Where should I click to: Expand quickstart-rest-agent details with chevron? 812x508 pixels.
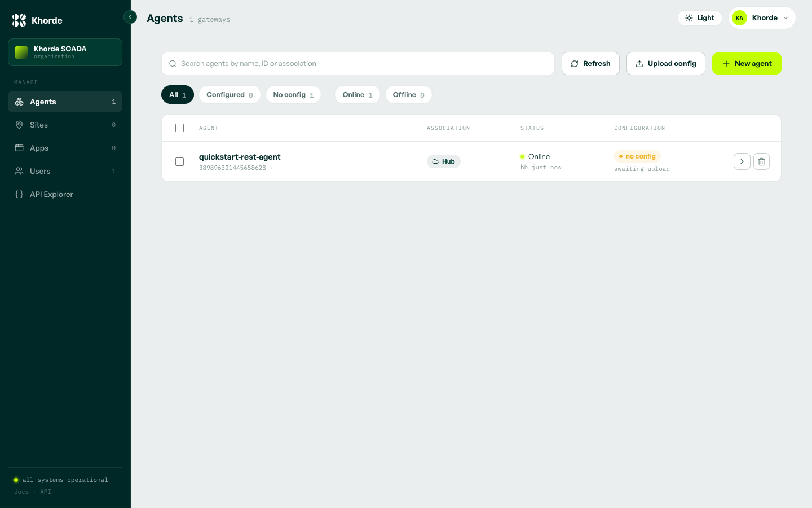point(742,161)
